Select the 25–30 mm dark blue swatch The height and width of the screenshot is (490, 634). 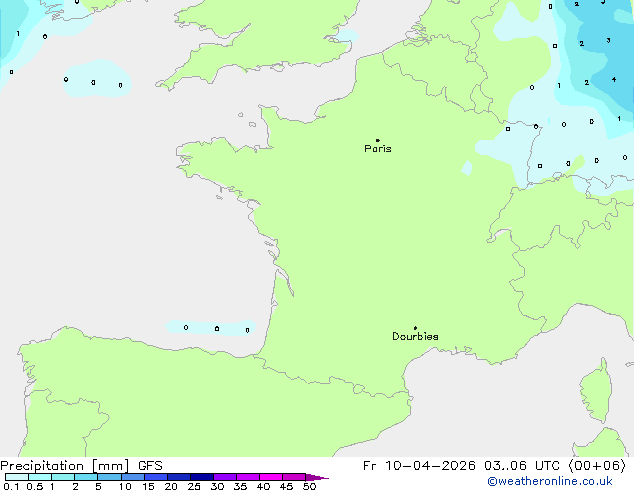click(x=202, y=477)
